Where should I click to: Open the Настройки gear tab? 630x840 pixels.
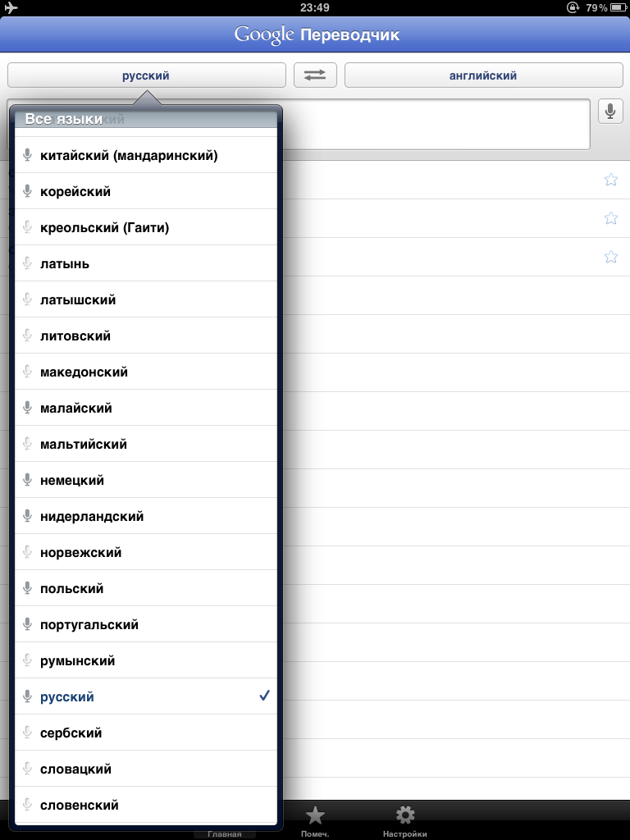pos(405,821)
